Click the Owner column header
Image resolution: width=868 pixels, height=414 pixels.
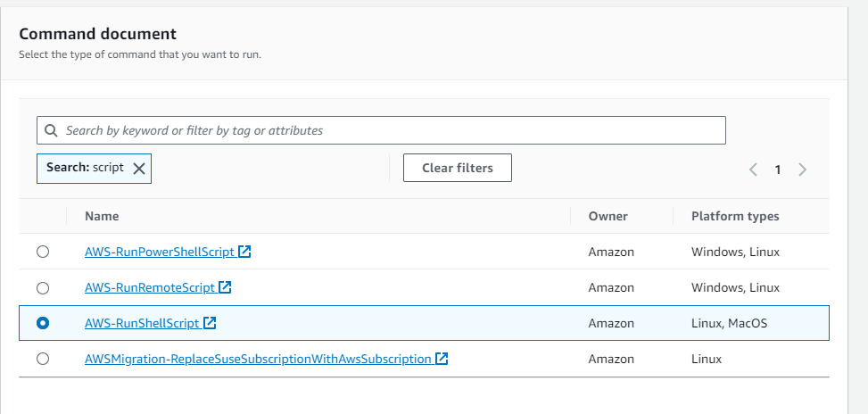(x=608, y=216)
